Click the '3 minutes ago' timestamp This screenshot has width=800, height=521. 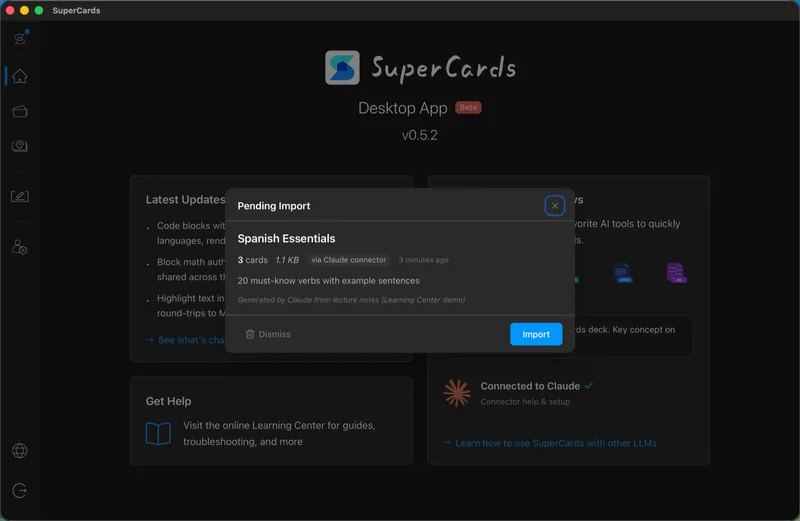pyautogui.click(x=423, y=260)
